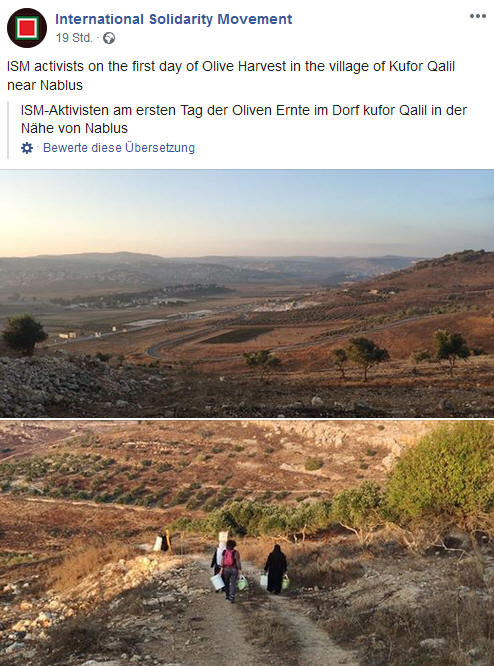This screenshot has height=666, width=494.
Task: Open the post via the 19 Std. timestamp
Action: (x=74, y=38)
